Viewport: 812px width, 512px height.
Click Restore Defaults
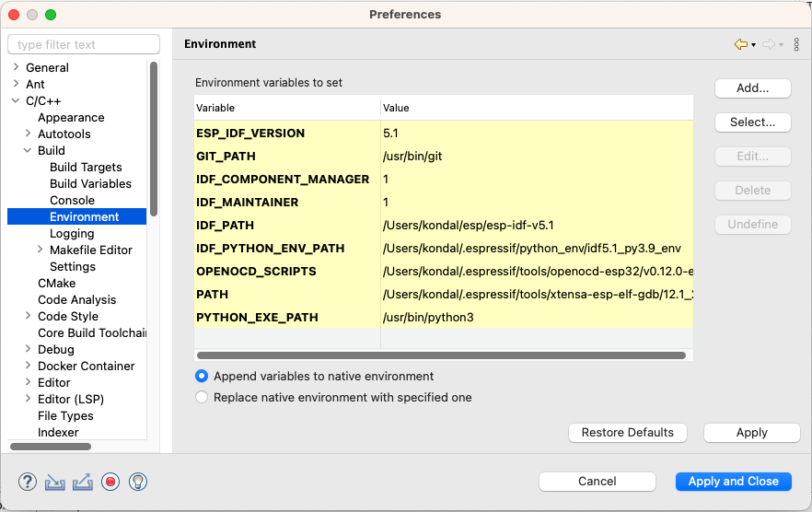pos(628,433)
